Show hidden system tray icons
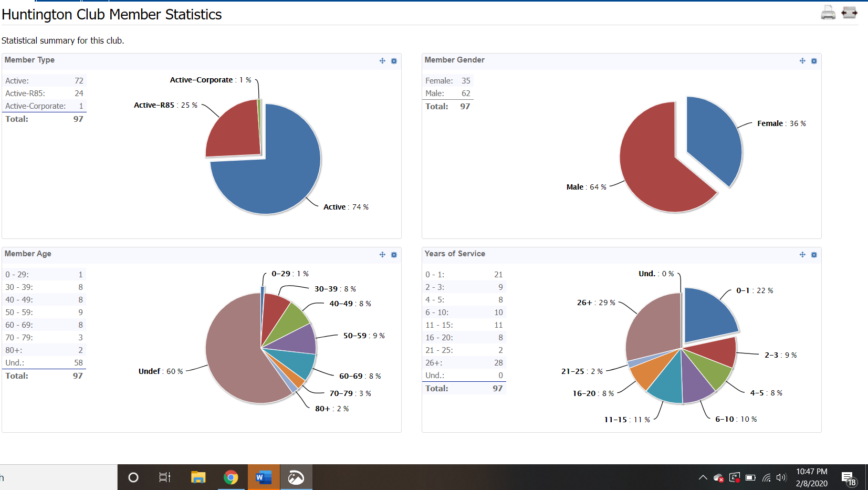Viewport: 868px width, 490px height. coord(703,477)
